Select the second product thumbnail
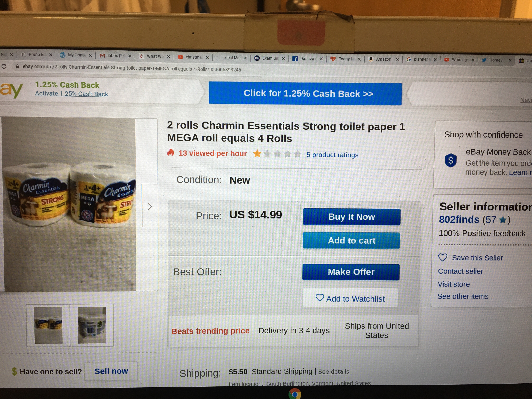 (x=92, y=325)
